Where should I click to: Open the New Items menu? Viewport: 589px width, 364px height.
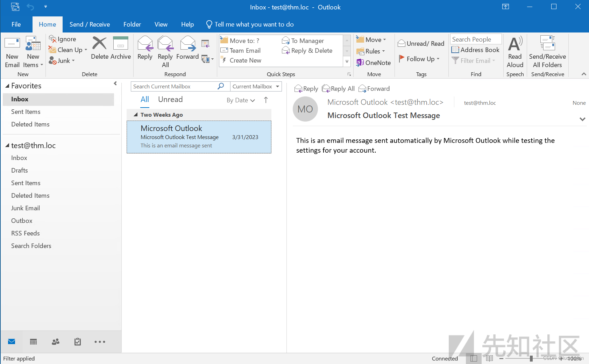coord(33,52)
